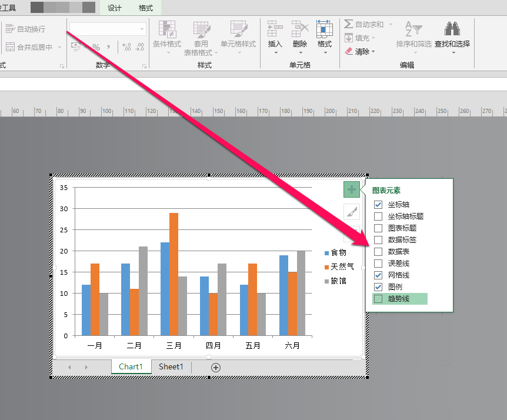Click the 图表元素 panel title
The height and width of the screenshot is (420, 507).
pyautogui.click(x=386, y=191)
